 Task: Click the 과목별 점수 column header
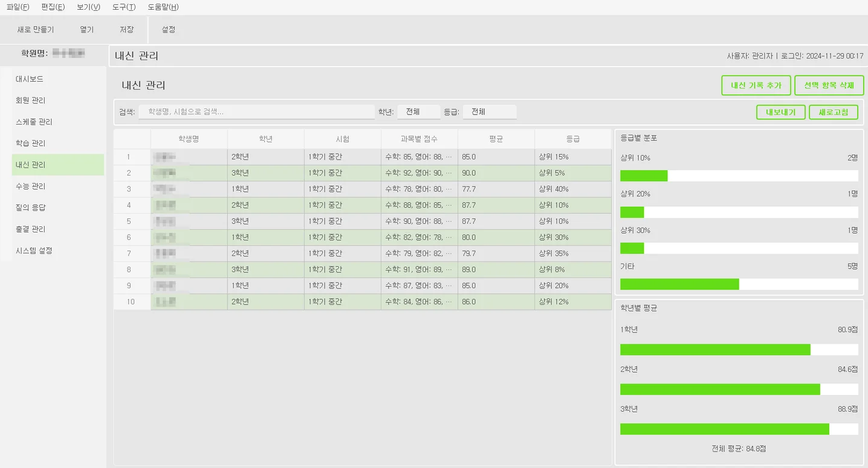(419, 139)
